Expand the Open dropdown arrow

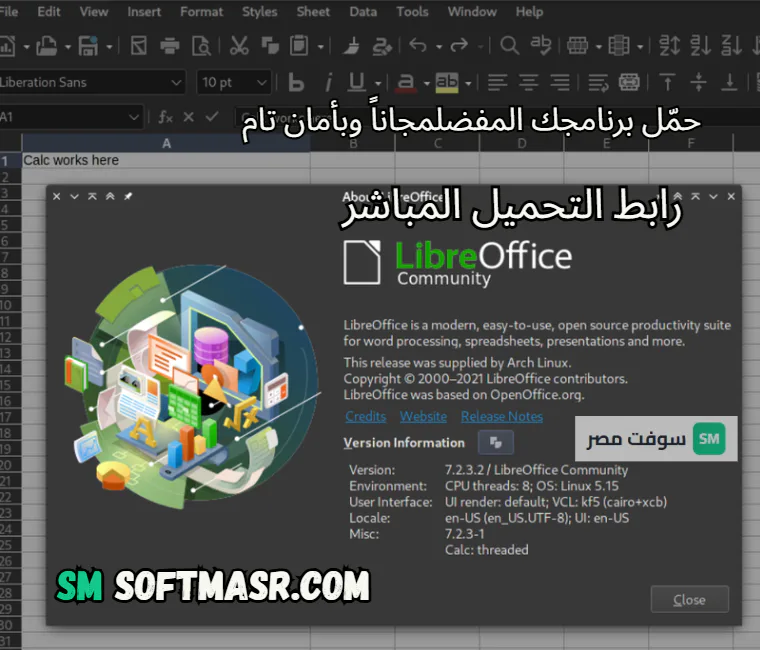(x=68, y=47)
